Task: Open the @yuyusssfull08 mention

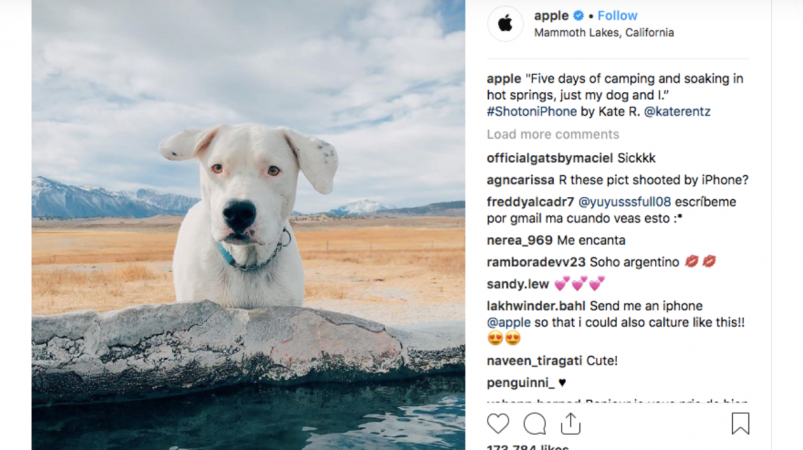Action: [x=624, y=202]
